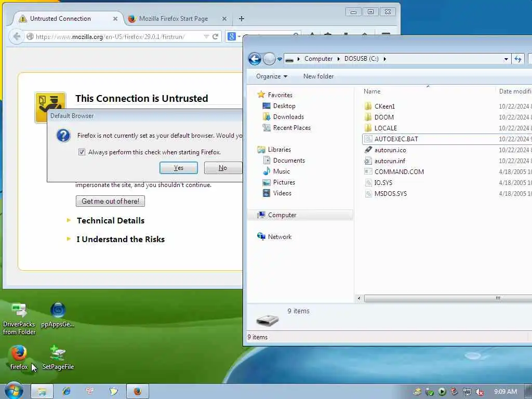Click No in Default Browser dialog

(223, 168)
